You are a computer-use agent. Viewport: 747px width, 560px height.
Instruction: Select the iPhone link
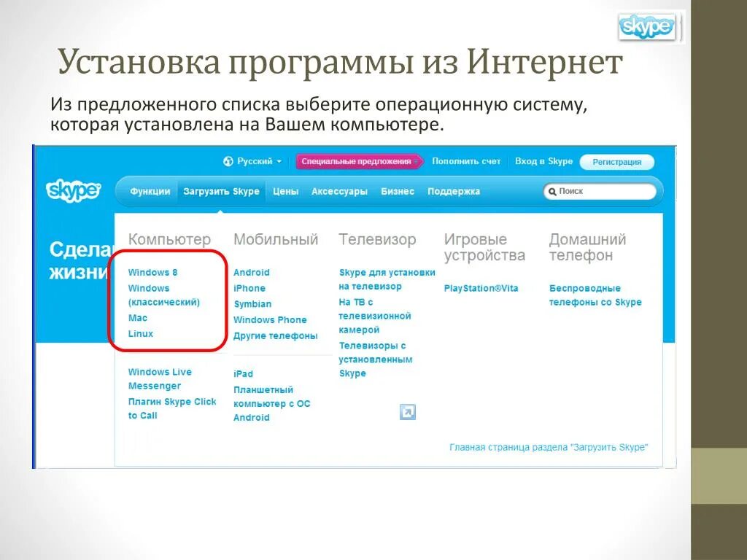click(249, 288)
